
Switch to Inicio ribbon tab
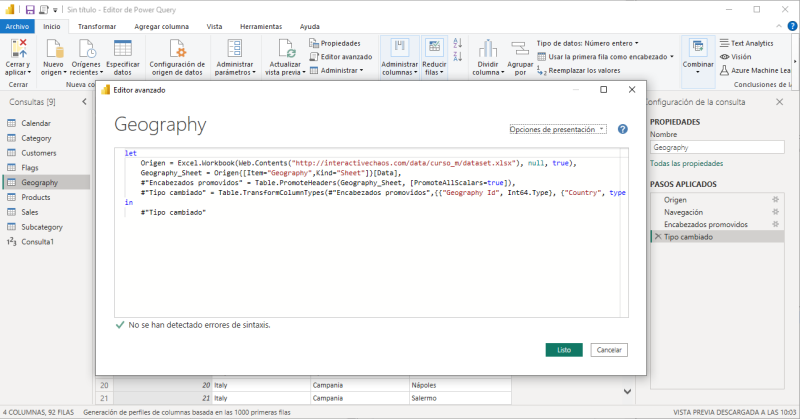(x=52, y=27)
